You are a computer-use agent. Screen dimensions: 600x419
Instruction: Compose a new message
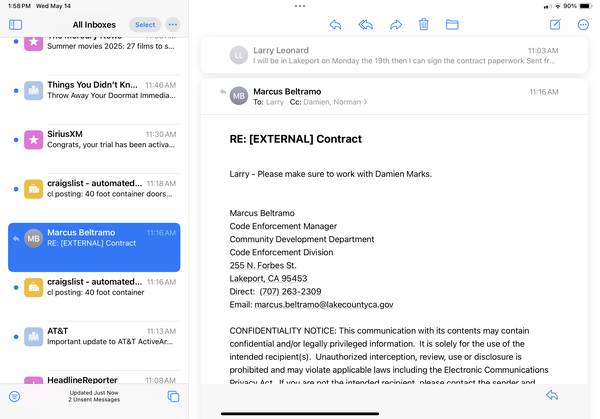point(555,24)
